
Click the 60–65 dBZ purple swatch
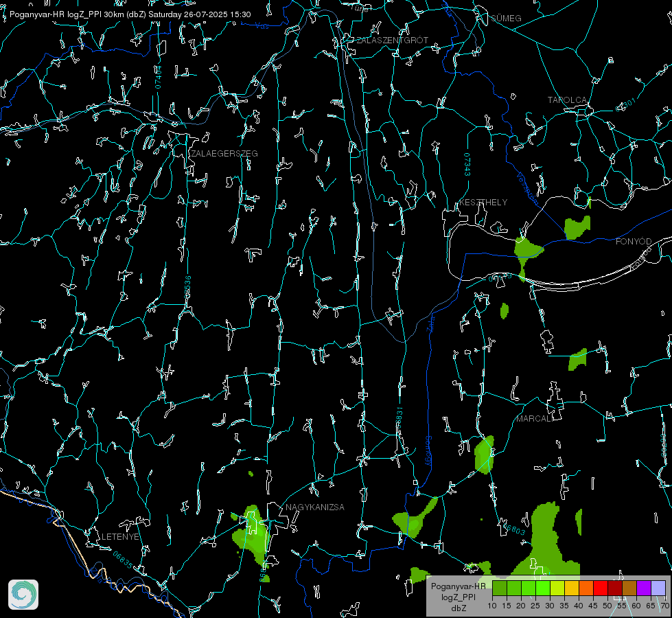click(644, 588)
